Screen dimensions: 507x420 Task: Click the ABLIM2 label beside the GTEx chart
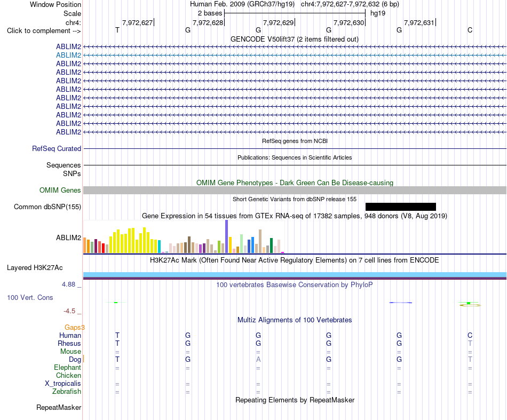click(68, 238)
